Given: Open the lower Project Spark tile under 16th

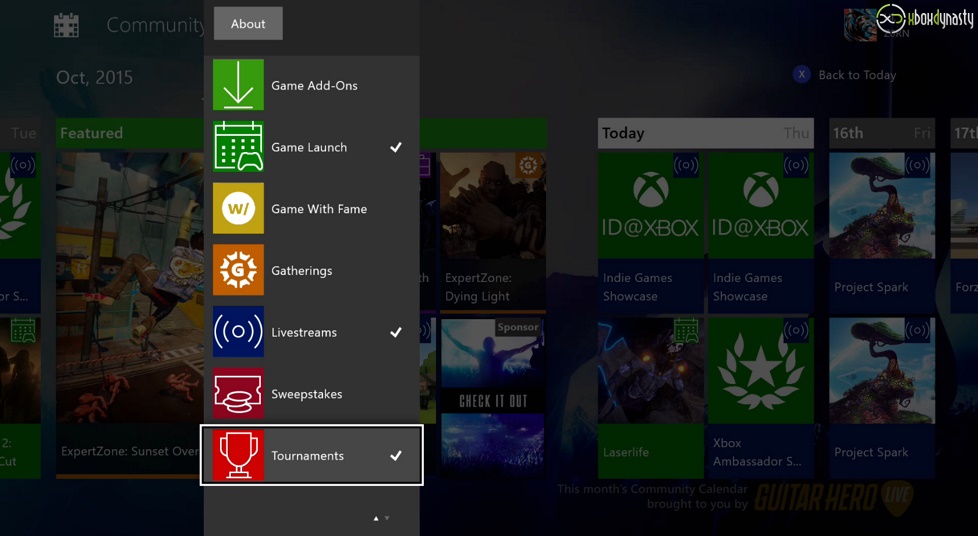Looking at the screenshot, I should (882, 398).
